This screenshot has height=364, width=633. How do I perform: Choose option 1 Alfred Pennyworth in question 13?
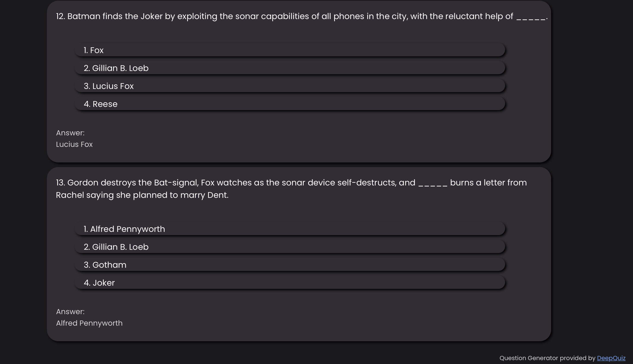click(x=290, y=229)
